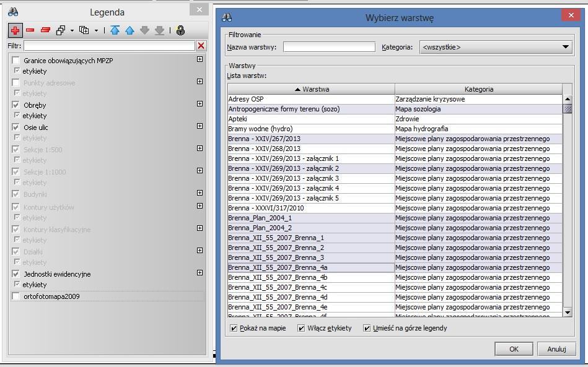The height and width of the screenshot is (367, 588).
Task: Select Brenna - XXIV/269/2013 - załącznik 3 row
Action: click(x=395, y=178)
